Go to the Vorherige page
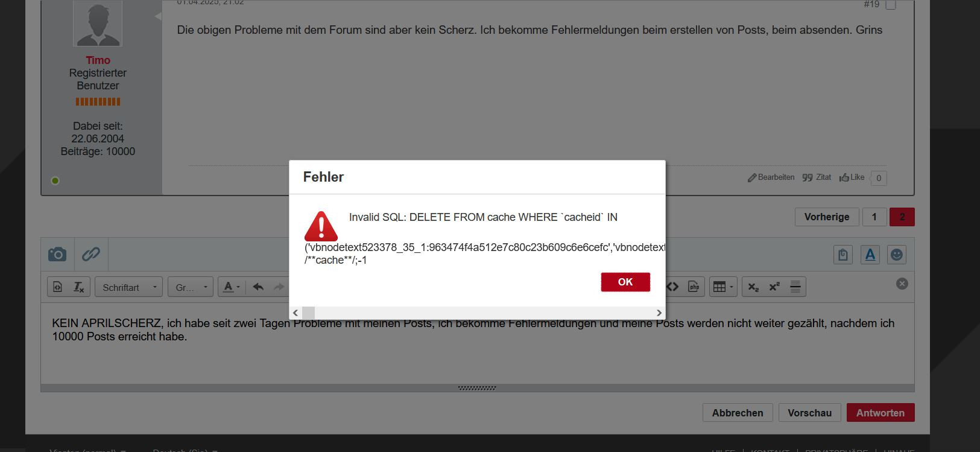 tap(827, 217)
